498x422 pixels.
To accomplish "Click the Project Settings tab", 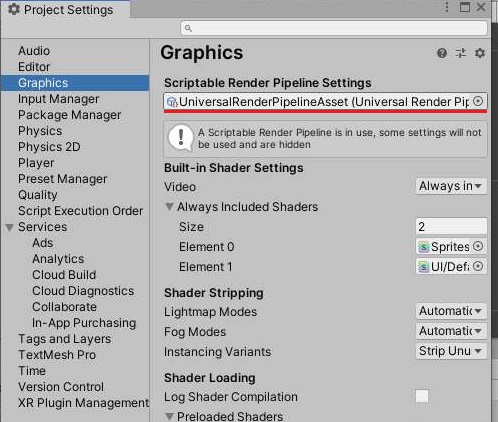I will tap(66, 9).
